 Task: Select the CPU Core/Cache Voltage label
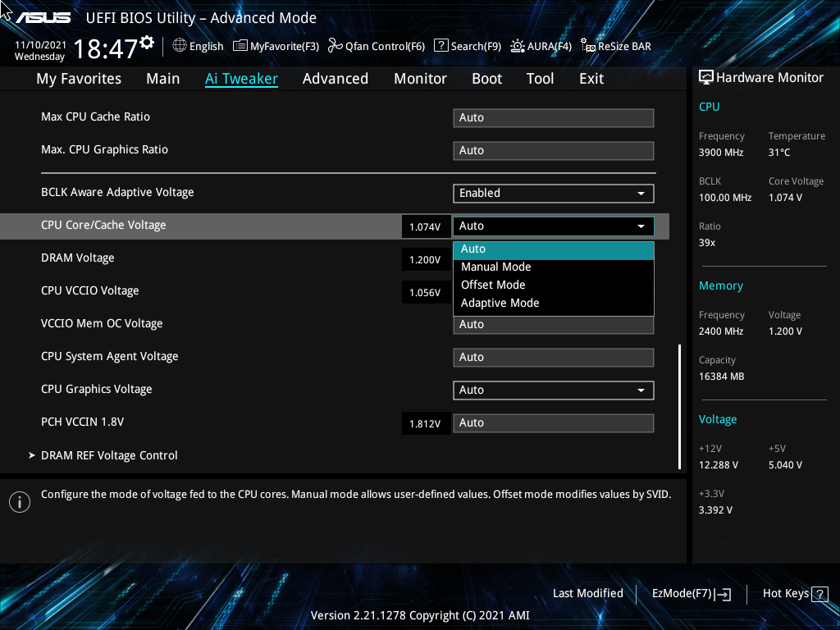pyautogui.click(x=103, y=225)
